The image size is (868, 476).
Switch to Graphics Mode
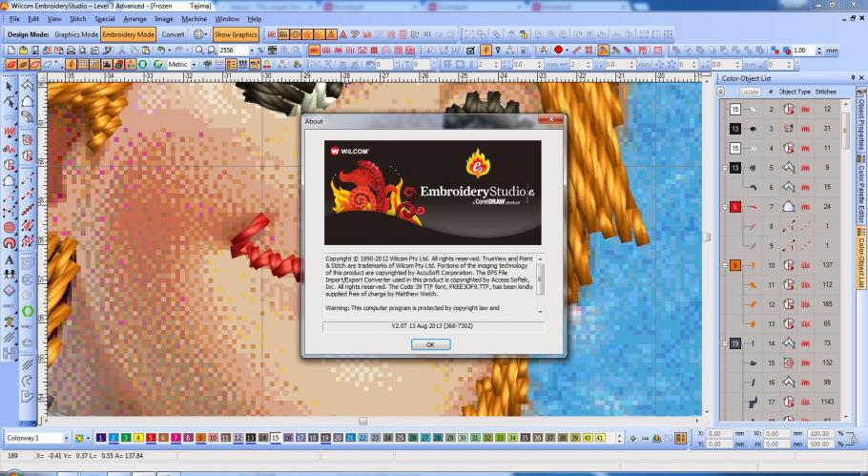coord(76,34)
